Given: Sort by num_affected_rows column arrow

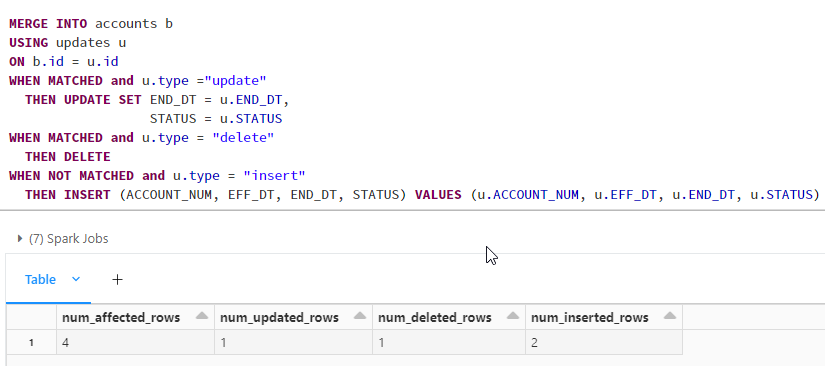Looking at the screenshot, I should 202,317.
